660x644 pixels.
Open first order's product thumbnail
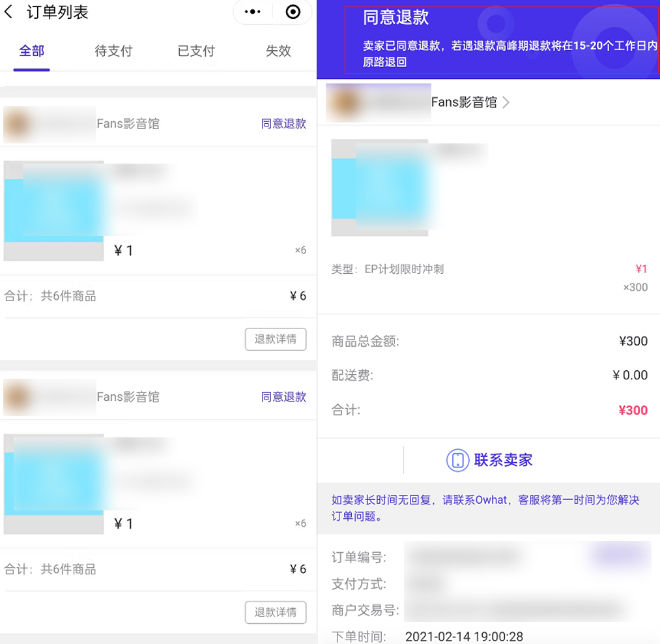54,211
